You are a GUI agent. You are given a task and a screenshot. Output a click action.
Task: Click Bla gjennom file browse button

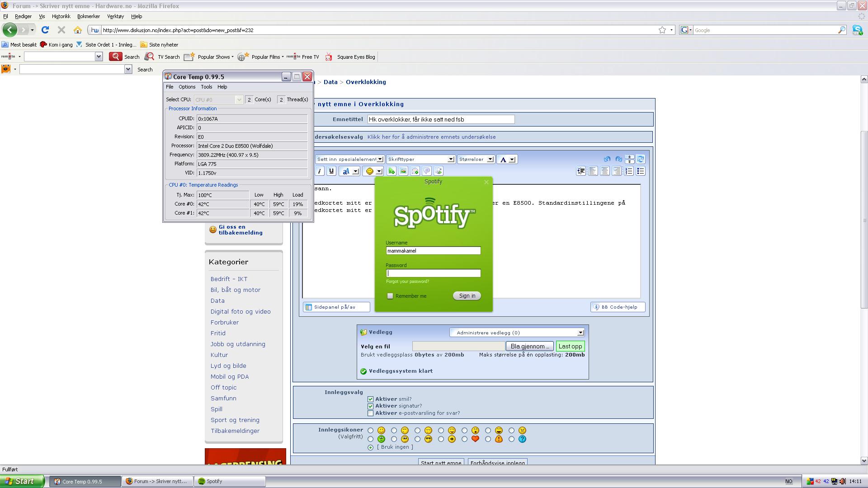(529, 347)
